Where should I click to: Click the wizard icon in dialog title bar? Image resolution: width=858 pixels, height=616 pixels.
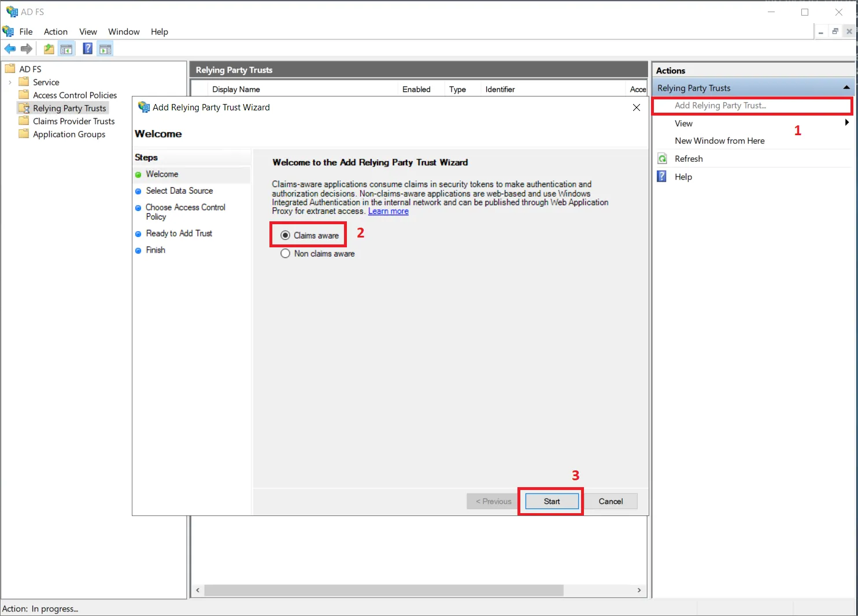[143, 107]
